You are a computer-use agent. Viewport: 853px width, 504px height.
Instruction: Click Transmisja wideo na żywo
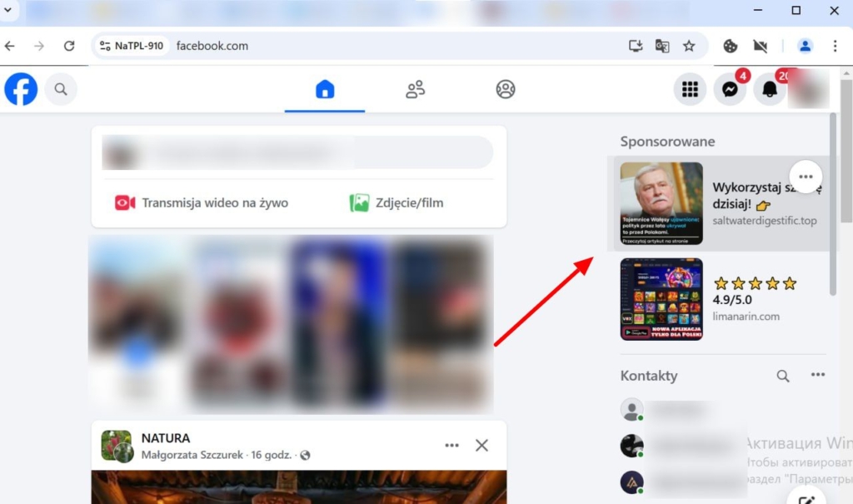pos(202,202)
